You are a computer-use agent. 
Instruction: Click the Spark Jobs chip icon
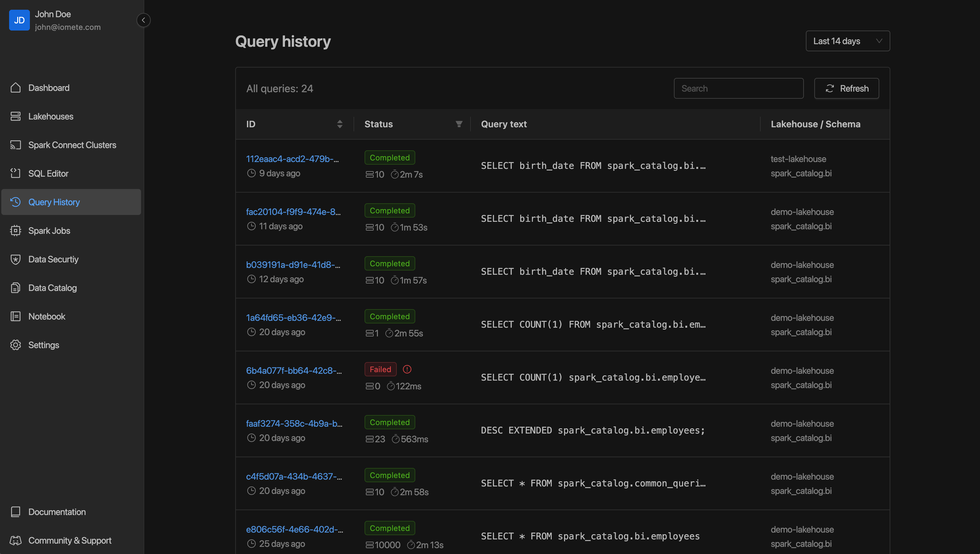point(16,231)
